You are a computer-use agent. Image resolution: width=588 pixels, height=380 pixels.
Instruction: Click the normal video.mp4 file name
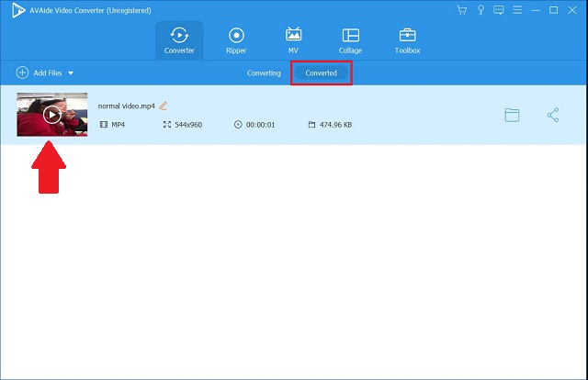[x=127, y=106]
